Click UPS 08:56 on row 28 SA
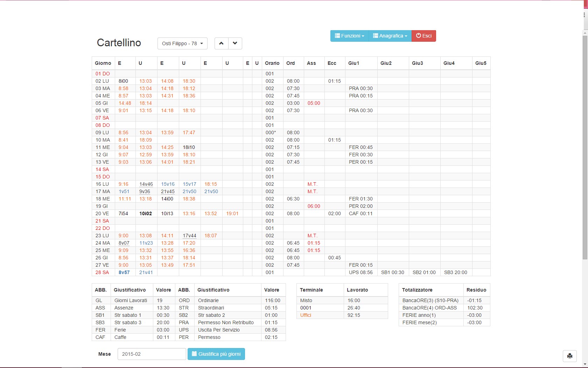 tap(361, 272)
